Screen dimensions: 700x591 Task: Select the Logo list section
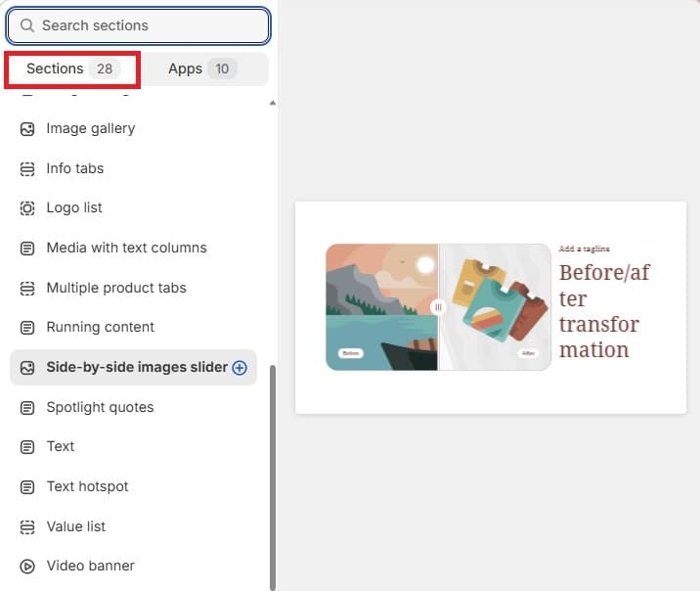(74, 207)
